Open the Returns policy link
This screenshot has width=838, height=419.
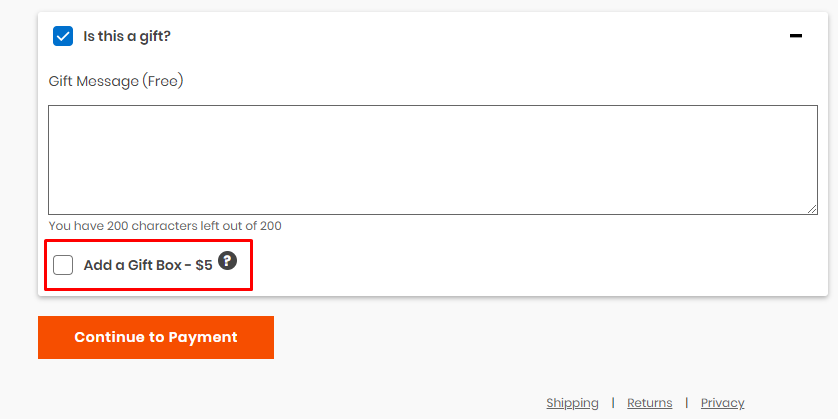(649, 402)
